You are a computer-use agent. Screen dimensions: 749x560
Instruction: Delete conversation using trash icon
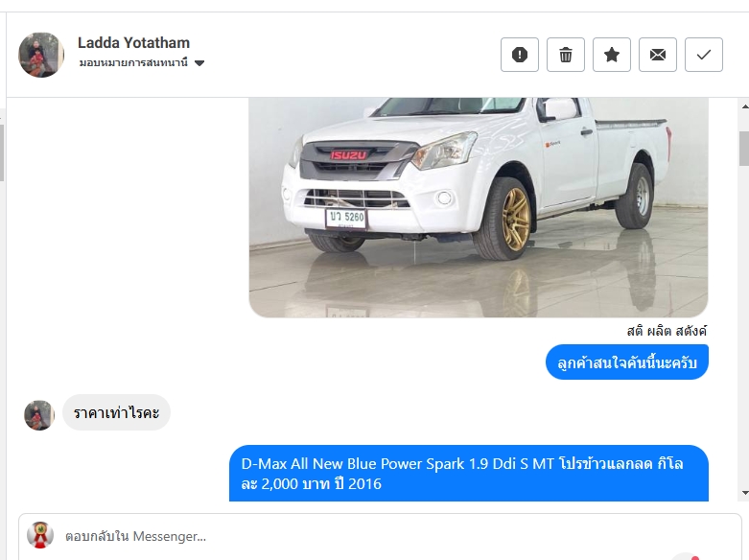click(x=566, y=55)
